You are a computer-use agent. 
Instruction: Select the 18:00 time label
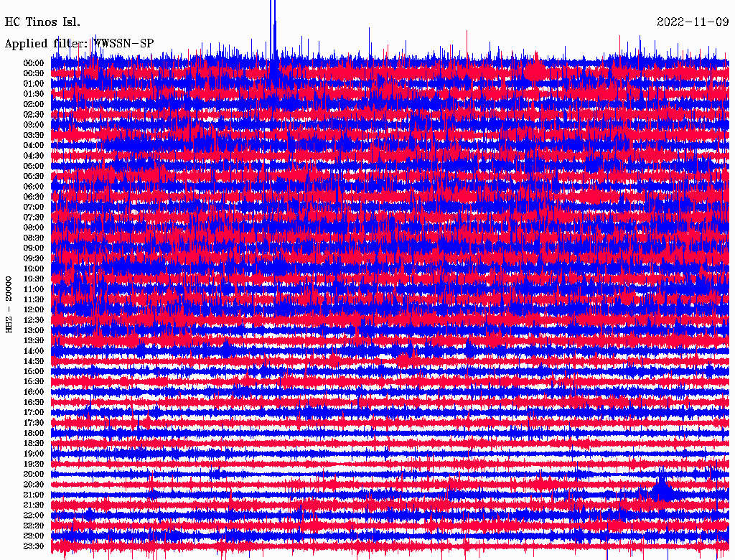(34, 433)
